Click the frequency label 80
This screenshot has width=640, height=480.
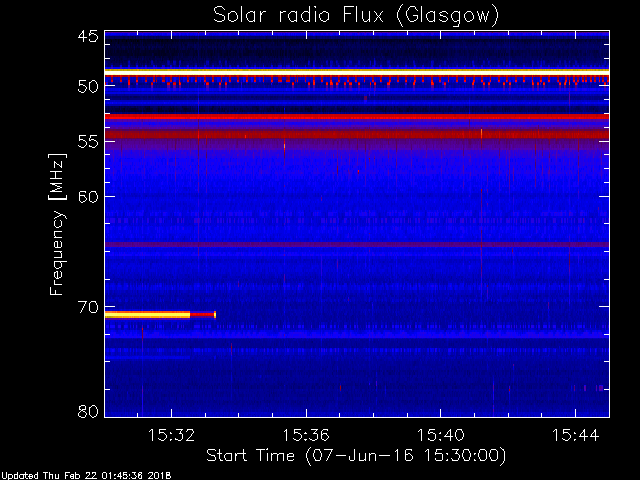tap(88, 411)
